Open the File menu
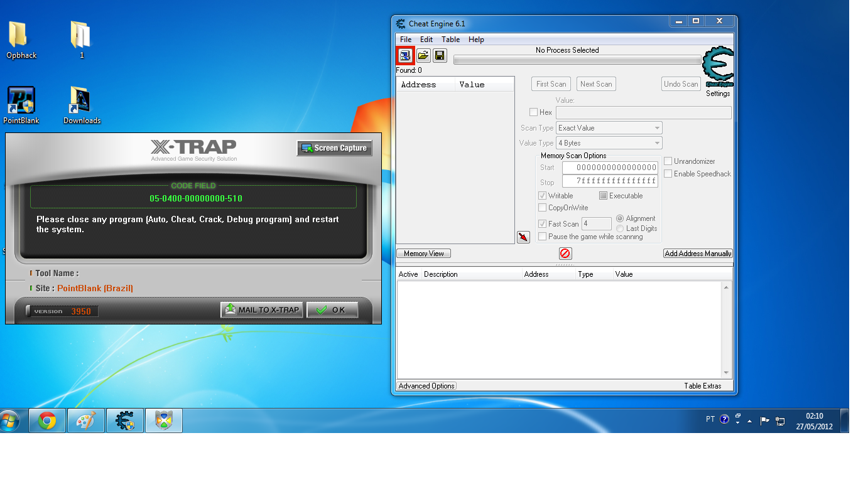This screenshot has width=868, height=482. [406, 40]
